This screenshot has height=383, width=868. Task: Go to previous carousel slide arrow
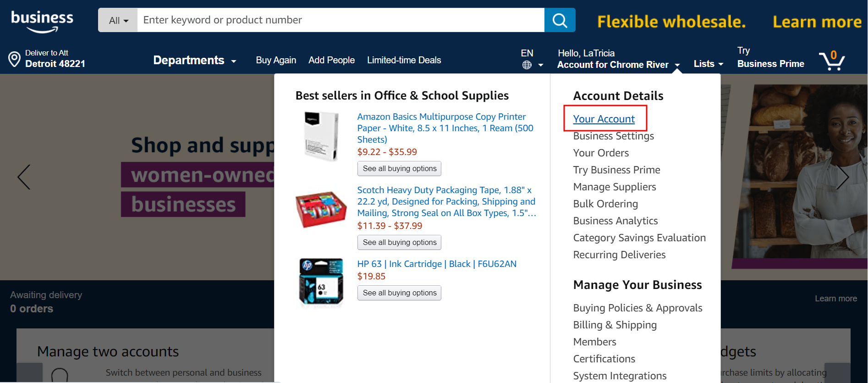[24, 177]
